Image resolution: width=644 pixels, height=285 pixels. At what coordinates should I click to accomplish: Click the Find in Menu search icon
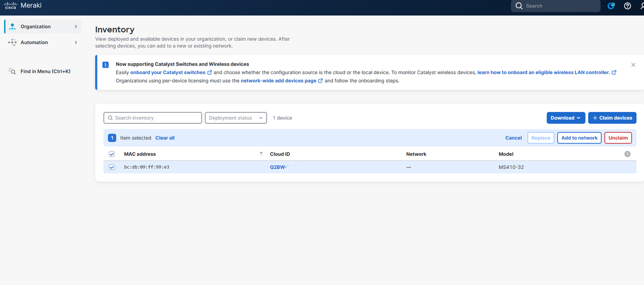coord(12,71)
